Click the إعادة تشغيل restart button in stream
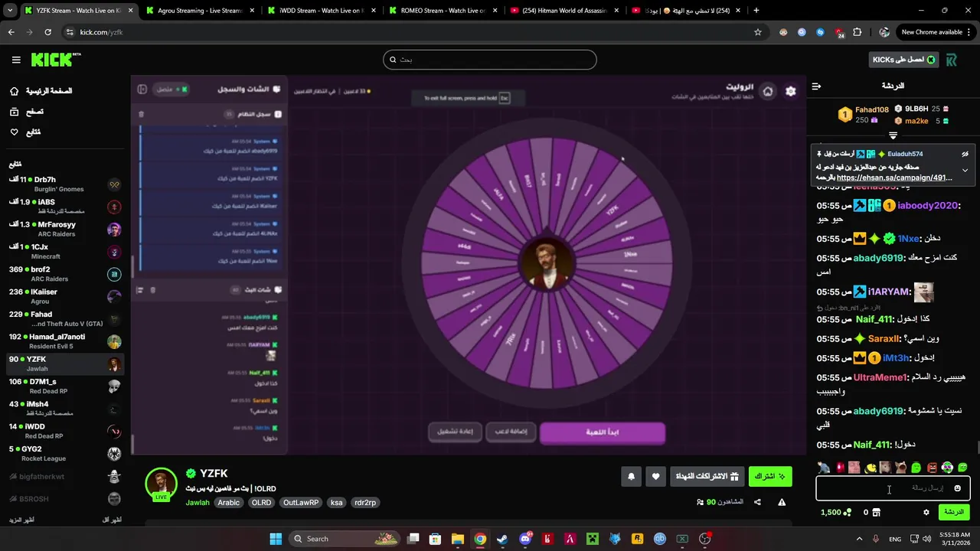The image size is (980, 551). click(455, 432)
